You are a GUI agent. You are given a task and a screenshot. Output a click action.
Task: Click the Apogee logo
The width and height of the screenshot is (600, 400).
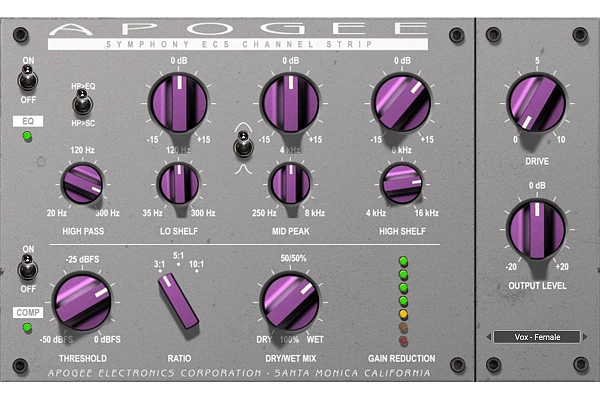tap(238, 29)
